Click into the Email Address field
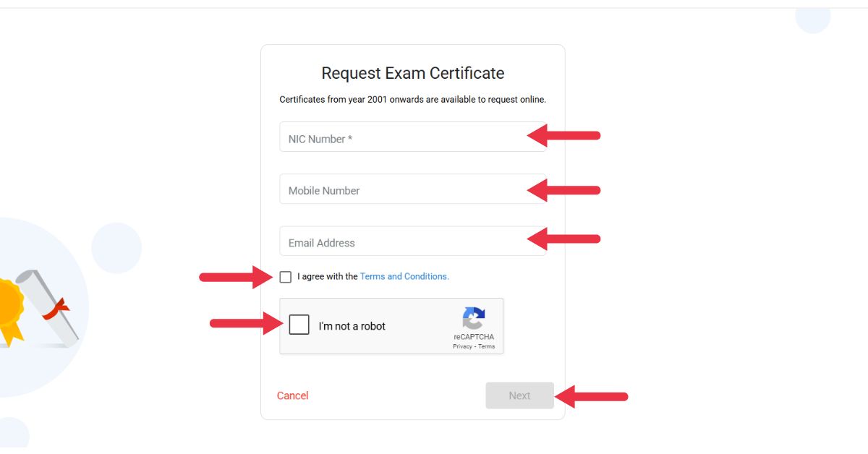 (x=413, y=241)
